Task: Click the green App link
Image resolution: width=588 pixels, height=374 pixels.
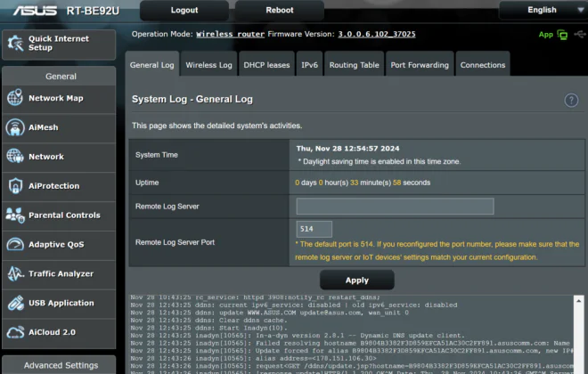Action: (545, 35)
